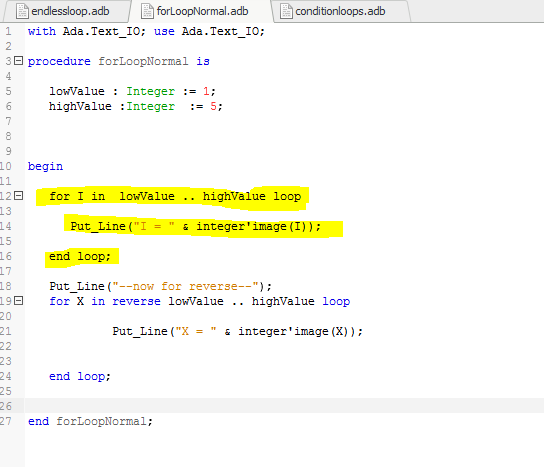The height and width of the screenshot is (467, 544).
Task: Click highlighted 'end loop;' on line 16
Action: 80,256
